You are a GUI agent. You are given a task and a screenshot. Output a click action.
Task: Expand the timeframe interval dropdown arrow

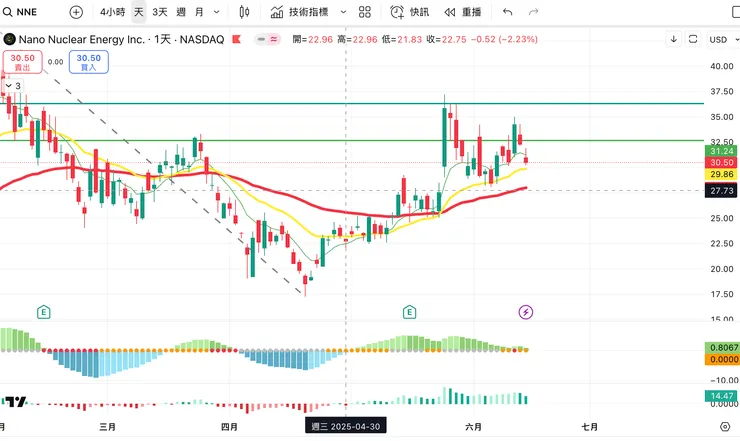coord(217,12)
